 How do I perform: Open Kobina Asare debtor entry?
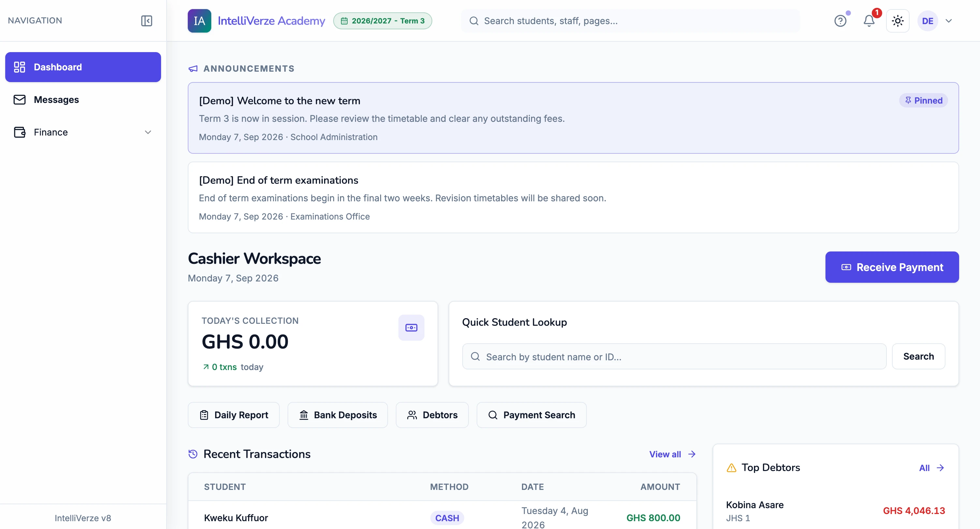(x=836, y=511)
